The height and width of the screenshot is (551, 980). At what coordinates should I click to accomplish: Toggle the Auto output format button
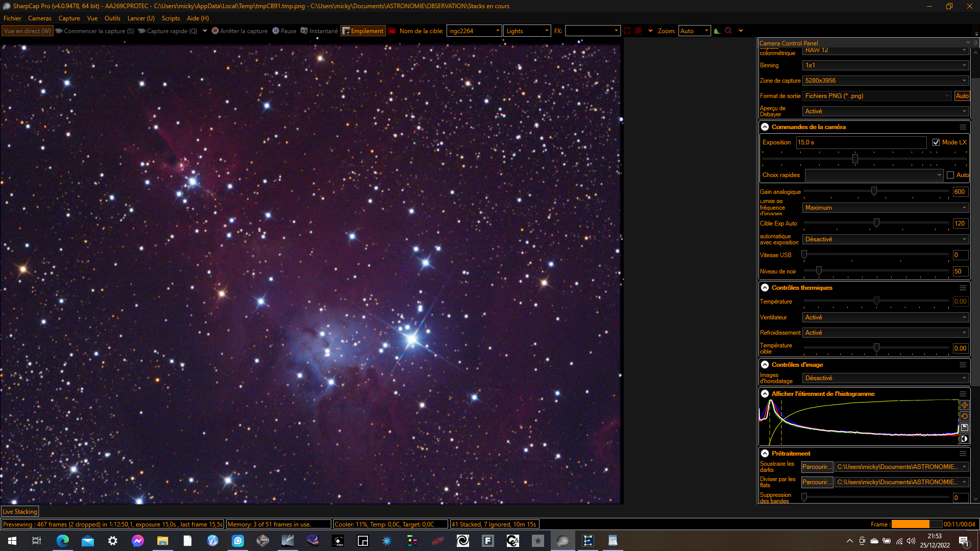(x=962, y=96)
